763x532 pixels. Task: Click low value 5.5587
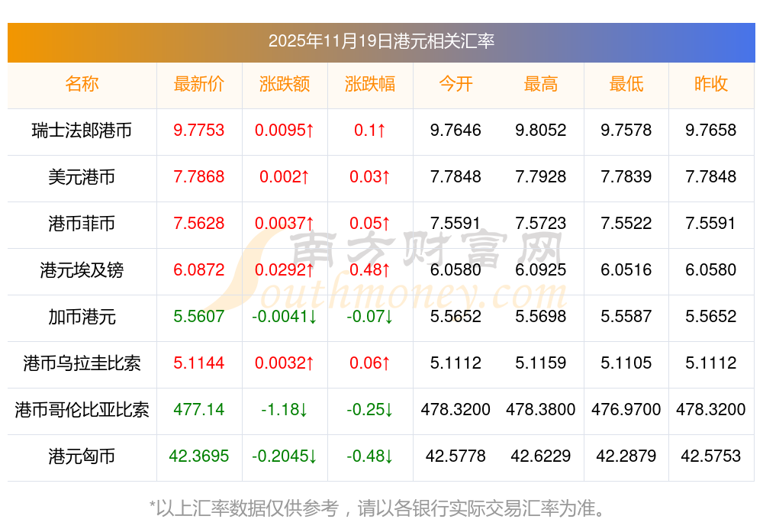pyautogui.click(x=626, y=316)
